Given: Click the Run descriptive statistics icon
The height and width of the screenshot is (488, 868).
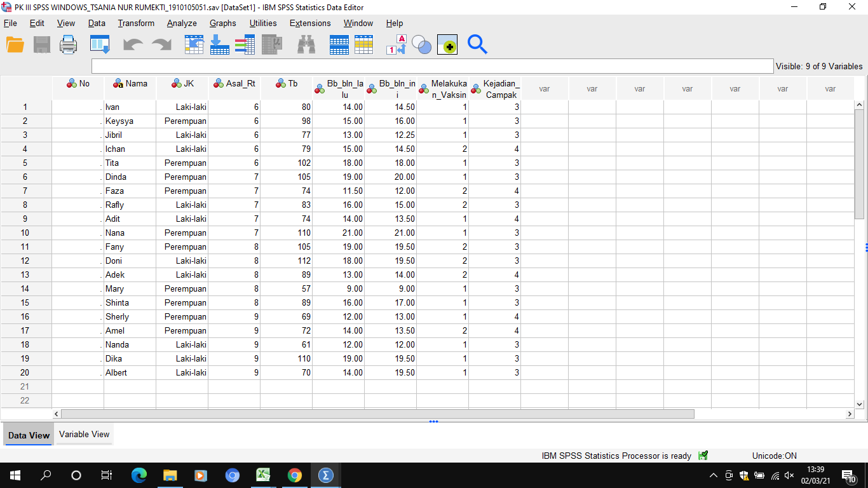Looking at the screenshot, I should click(x=273, y=44).
